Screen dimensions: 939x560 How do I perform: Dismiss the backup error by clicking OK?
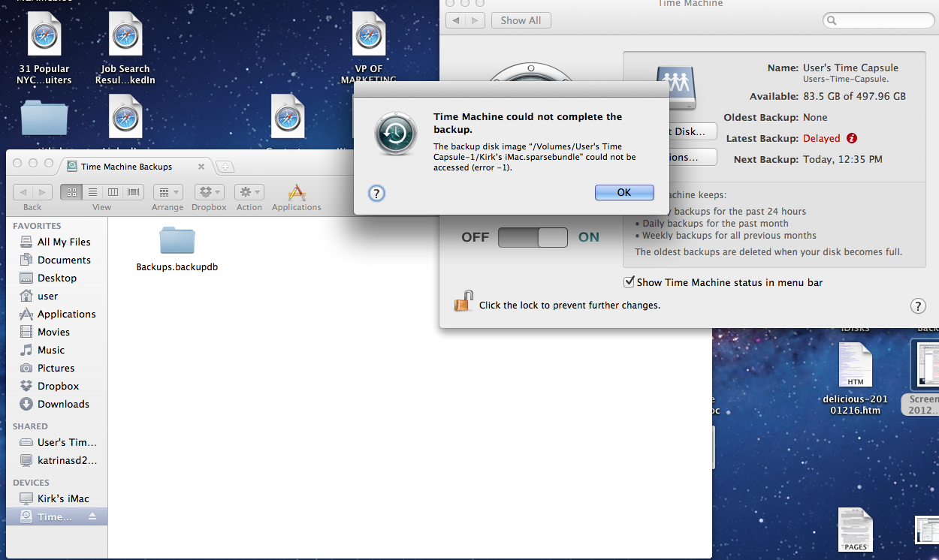point(623,192)
